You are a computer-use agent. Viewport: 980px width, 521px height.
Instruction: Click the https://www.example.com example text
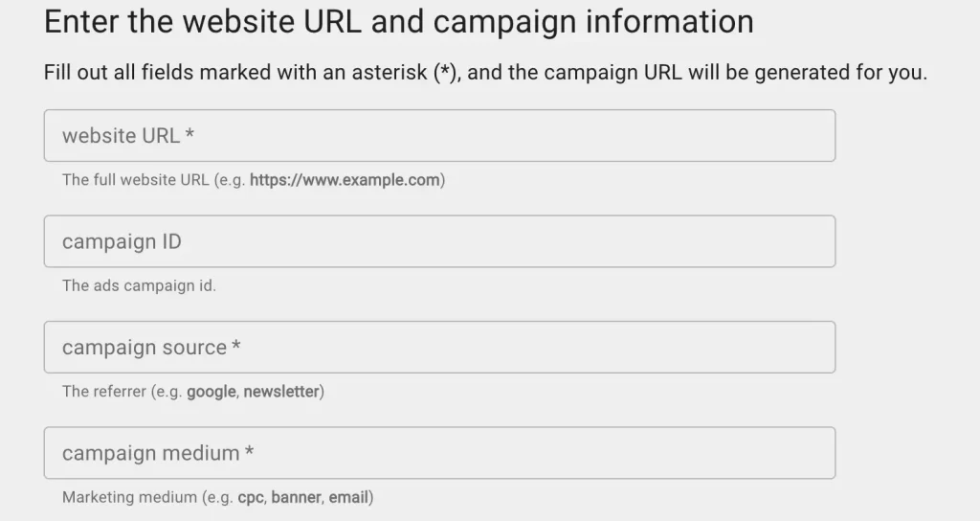point(345,180)
